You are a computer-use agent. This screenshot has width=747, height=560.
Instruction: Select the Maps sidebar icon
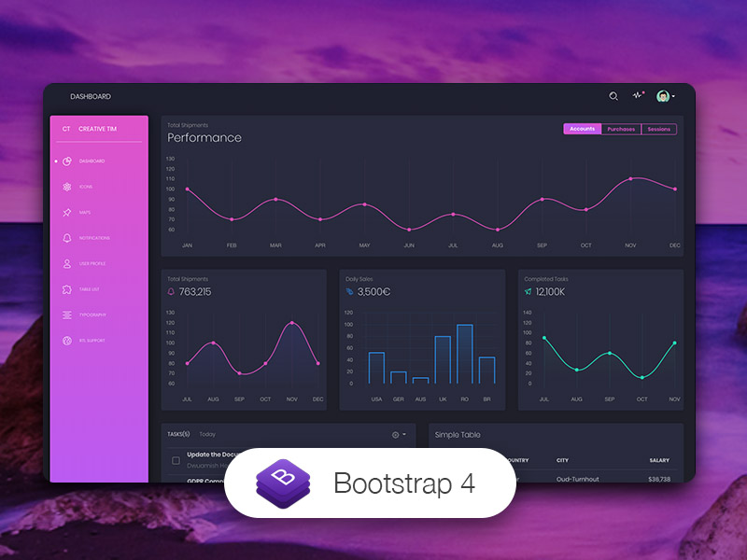coord(66,212)
